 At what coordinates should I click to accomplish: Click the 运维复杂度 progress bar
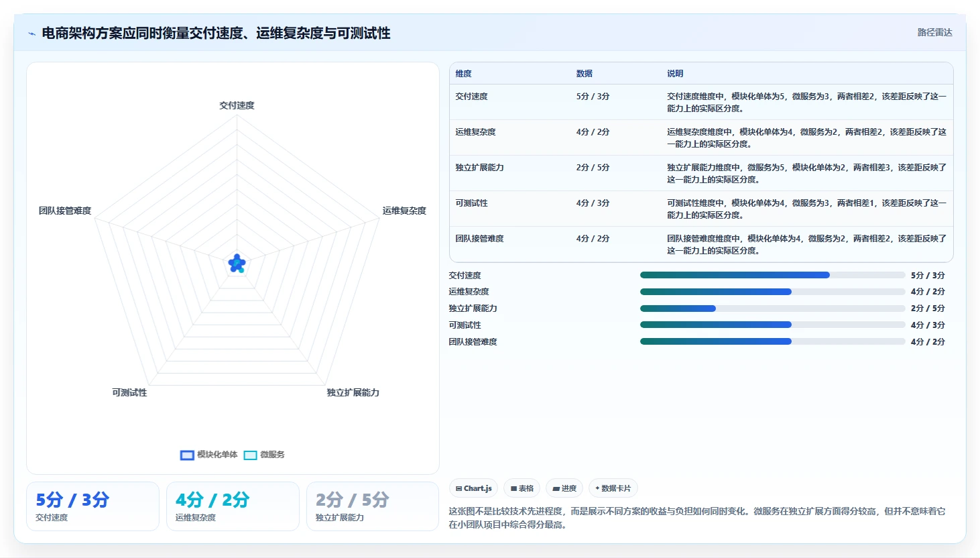pos(772,292)
